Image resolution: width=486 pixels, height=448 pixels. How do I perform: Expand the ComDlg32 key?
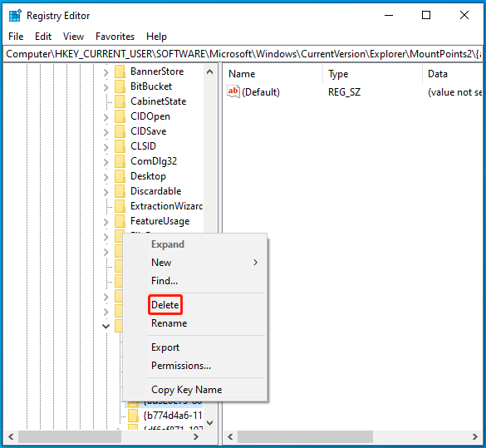[x=106, y=162]
